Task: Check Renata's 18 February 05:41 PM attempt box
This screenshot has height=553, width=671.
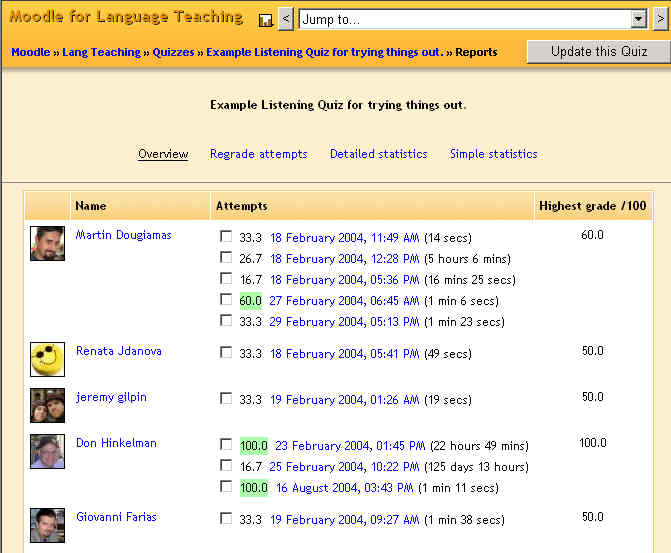Action: click(226, 352)
